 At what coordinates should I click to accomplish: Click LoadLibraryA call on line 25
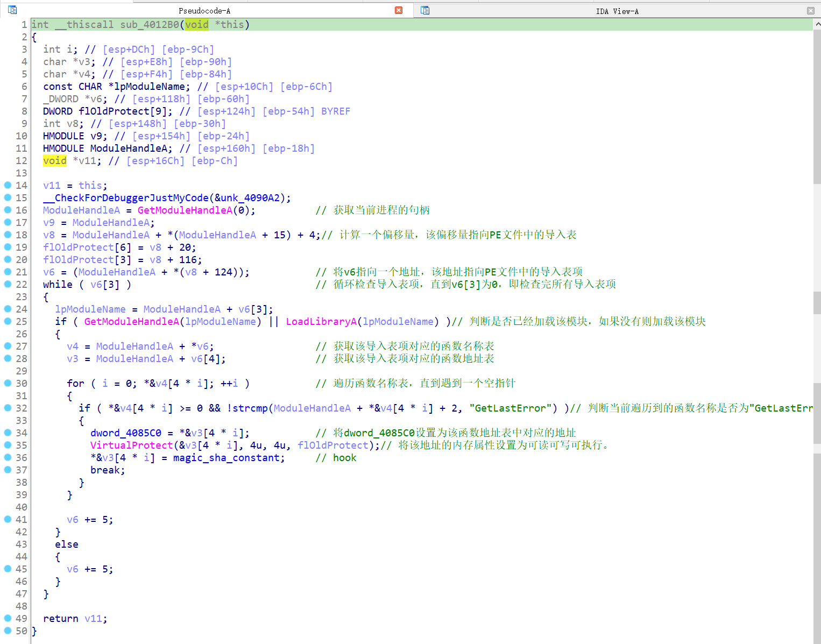point(321,321)
